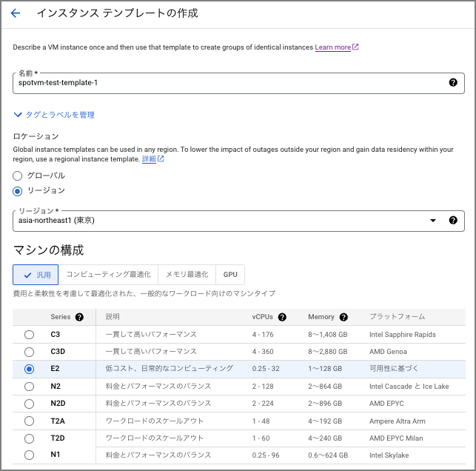Viewport: 476px width, 471px height.
Task: Open the 詳細 link about regional templates
Action: click(x=149, y=158)
